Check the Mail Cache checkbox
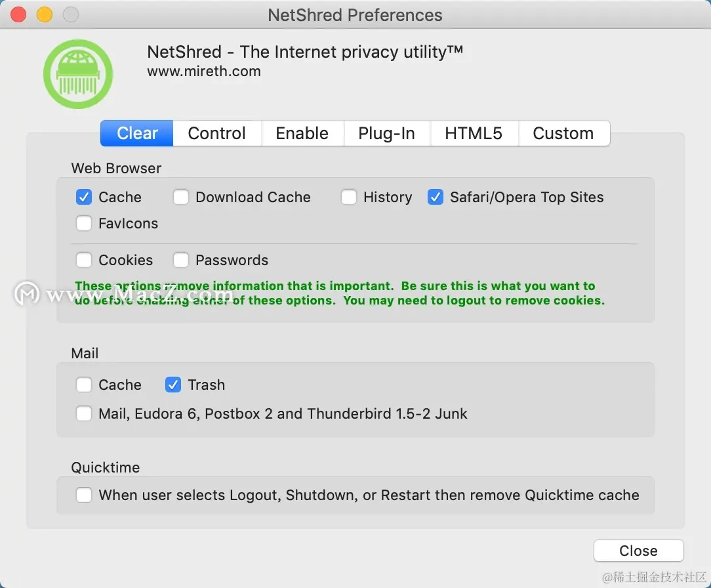 [84, 385]
